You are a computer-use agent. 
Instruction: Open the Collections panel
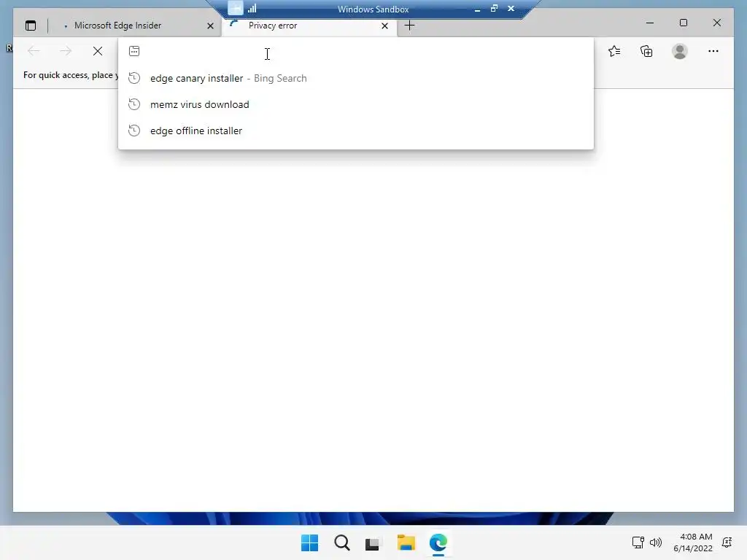tap(646, 51)
